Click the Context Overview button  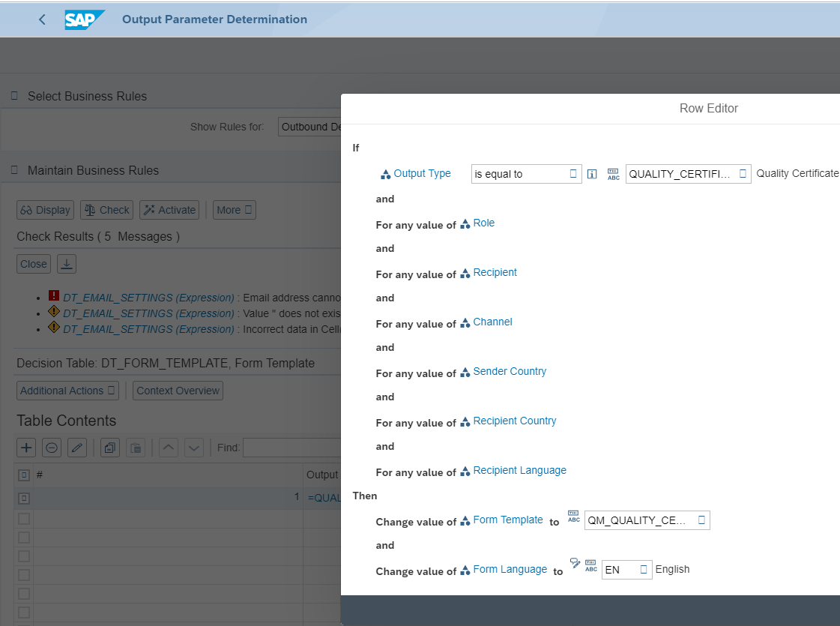tap(178, 391)
